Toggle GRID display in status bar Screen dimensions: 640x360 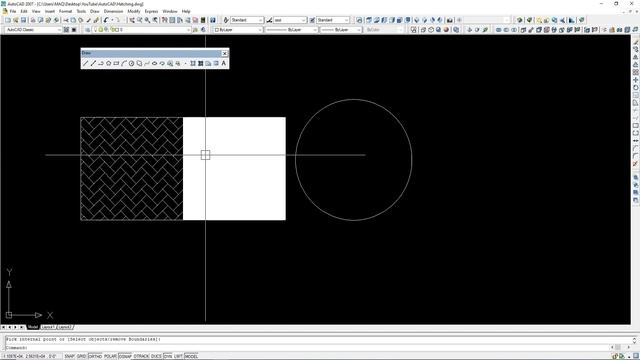pyautogui.click(x=82, y=356)
